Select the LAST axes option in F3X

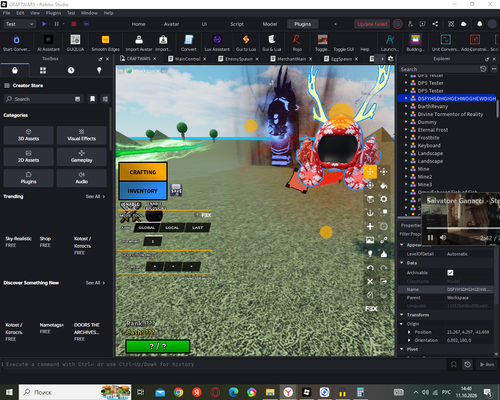(197, 228)
